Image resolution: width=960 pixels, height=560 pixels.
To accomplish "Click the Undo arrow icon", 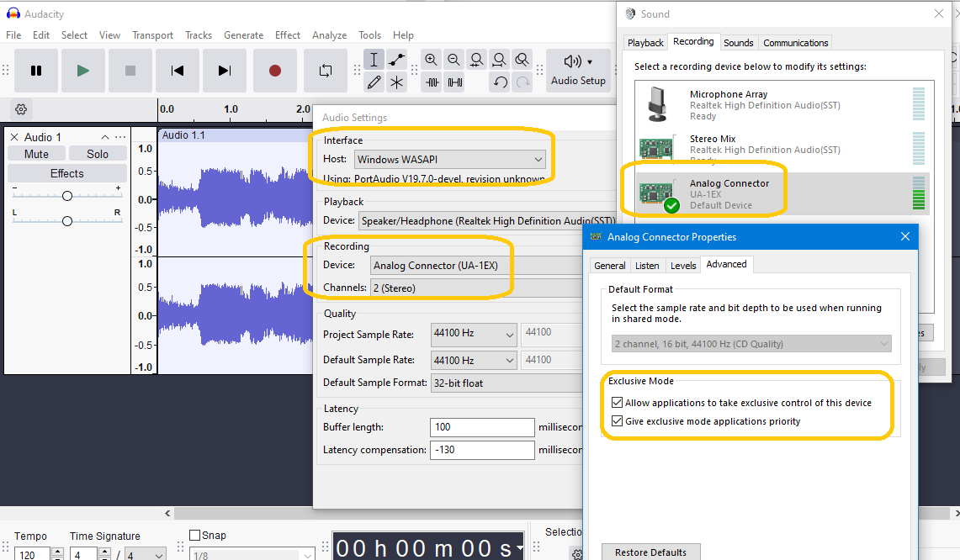I will coord(501,82).
